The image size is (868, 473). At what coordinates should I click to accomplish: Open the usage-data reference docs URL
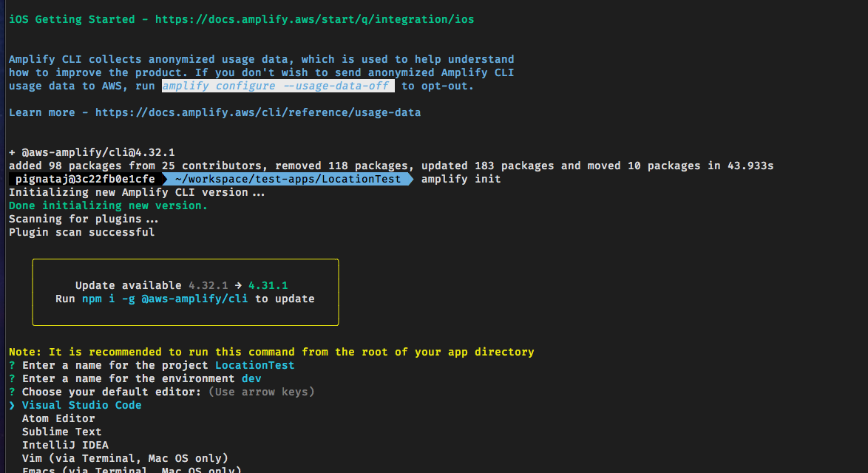pyautogui.click(x=258, y=112)
